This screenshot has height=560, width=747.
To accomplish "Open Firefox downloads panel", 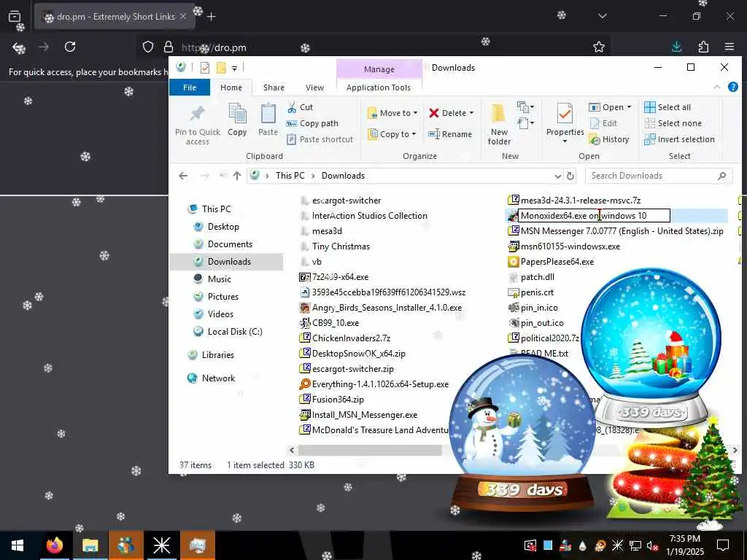I will point(676,47).
